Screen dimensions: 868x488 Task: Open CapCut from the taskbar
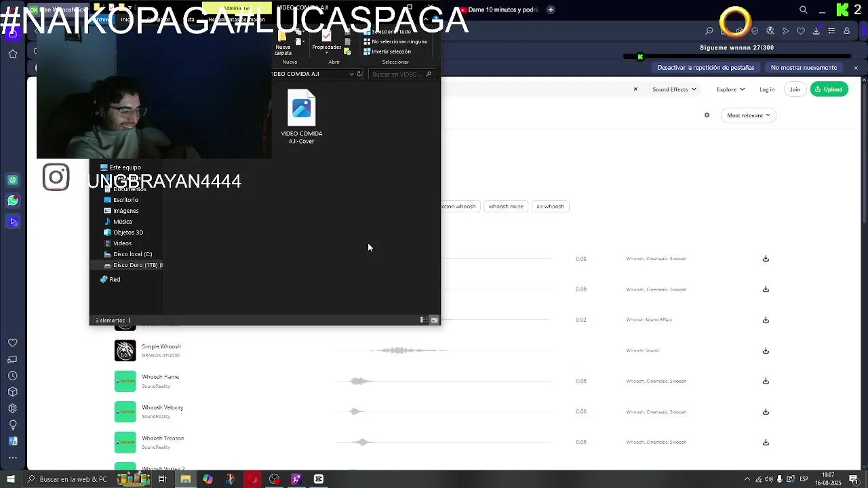318,479
